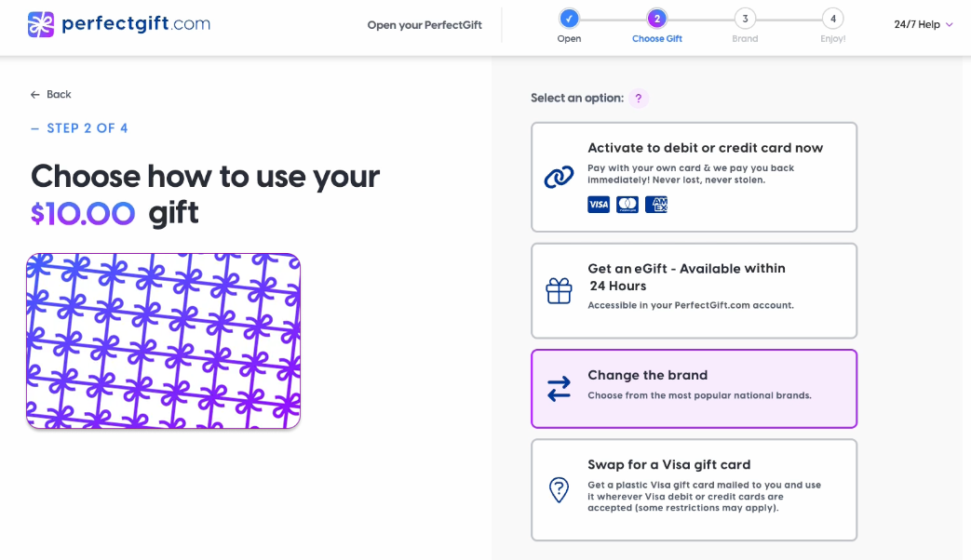The image size is (971, 560).
Task: Select the Change the brand option
Action: pos(694,389)
